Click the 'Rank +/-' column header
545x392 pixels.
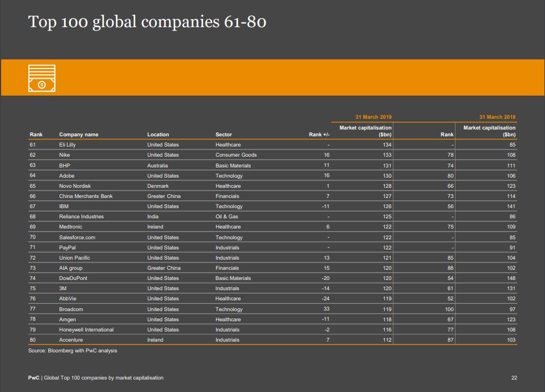(x=319, y=135)
